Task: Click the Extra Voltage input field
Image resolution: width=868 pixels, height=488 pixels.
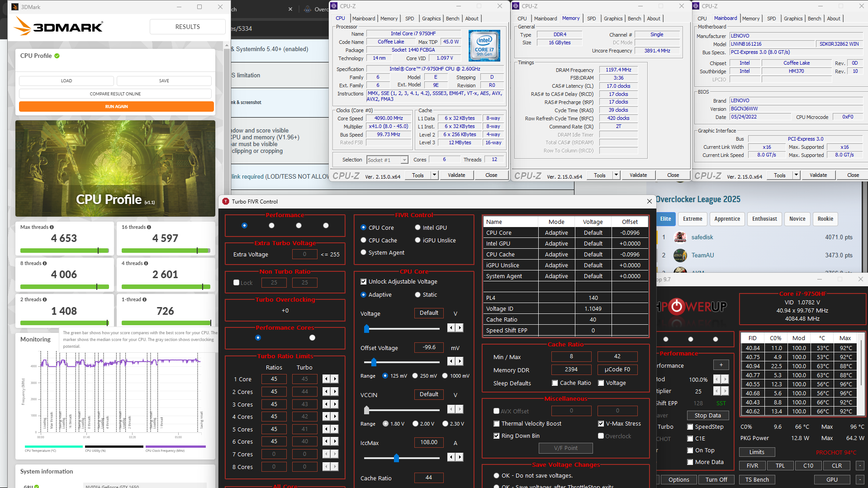Action: tap(304, 254)
